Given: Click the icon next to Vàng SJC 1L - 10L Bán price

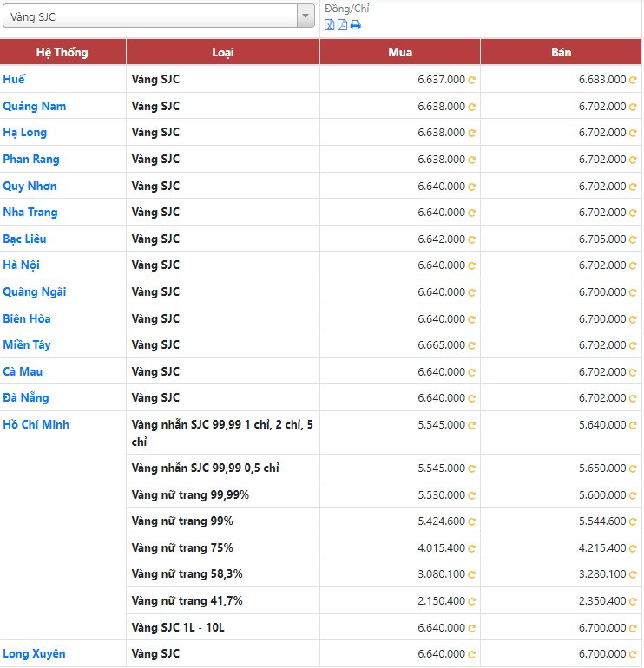Looking at the screenshot, I should (x=633, y=628).
